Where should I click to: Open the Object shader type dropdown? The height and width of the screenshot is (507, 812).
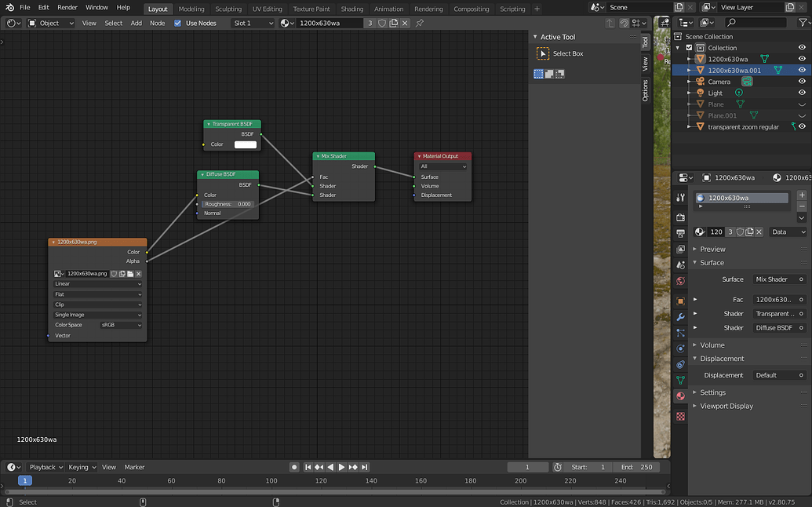[x=51, y=23]
